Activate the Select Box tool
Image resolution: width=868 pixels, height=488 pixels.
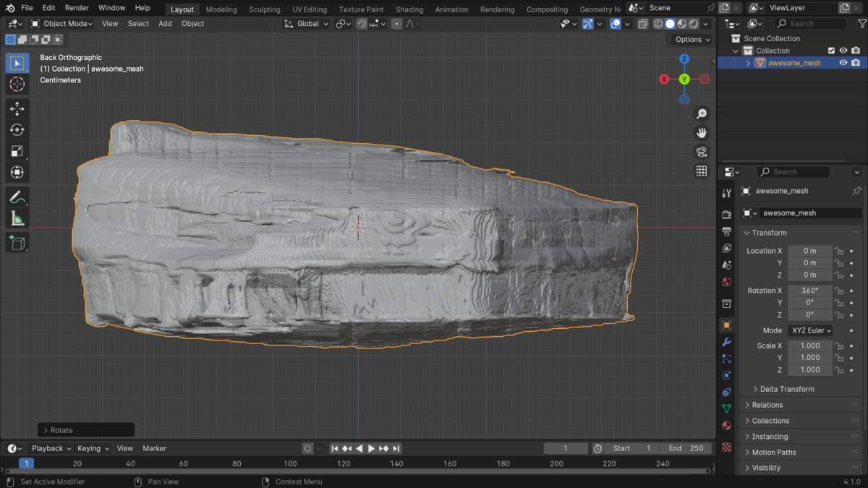[17, 64]
